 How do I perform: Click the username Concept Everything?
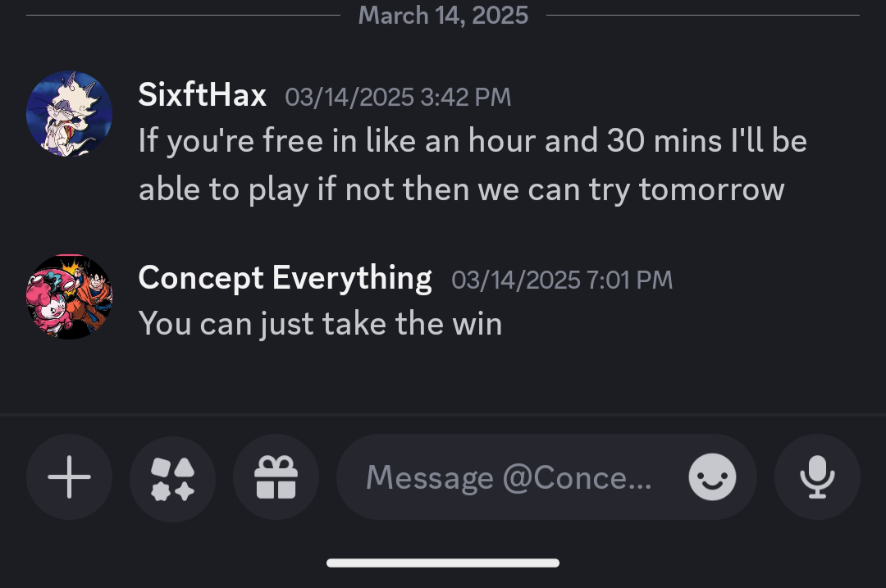coord(285,277)
